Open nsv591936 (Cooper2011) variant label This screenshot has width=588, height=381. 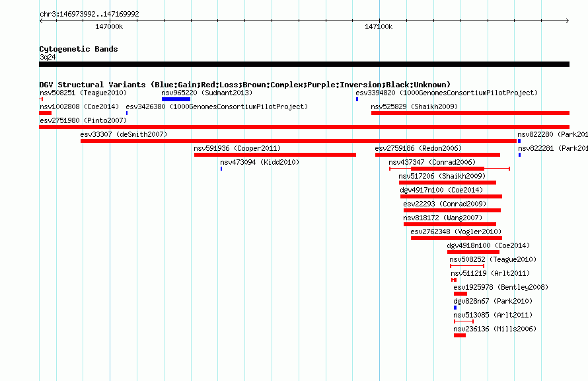[x=237, y=148]
